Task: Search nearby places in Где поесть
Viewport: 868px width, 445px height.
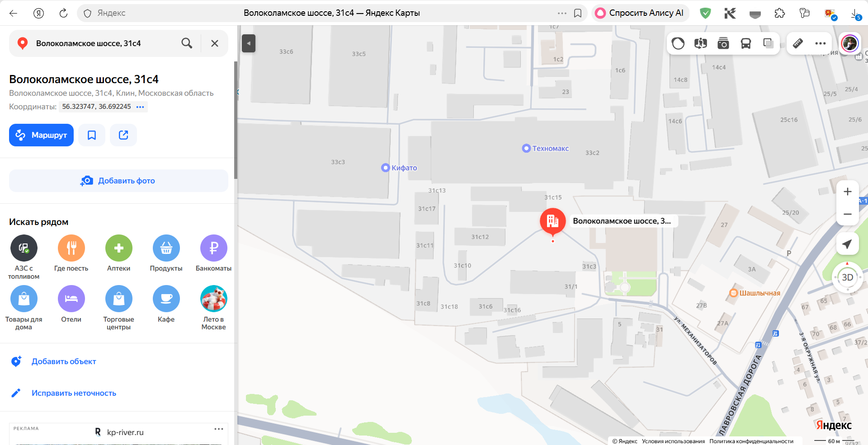Action: [x=71, y=253]
